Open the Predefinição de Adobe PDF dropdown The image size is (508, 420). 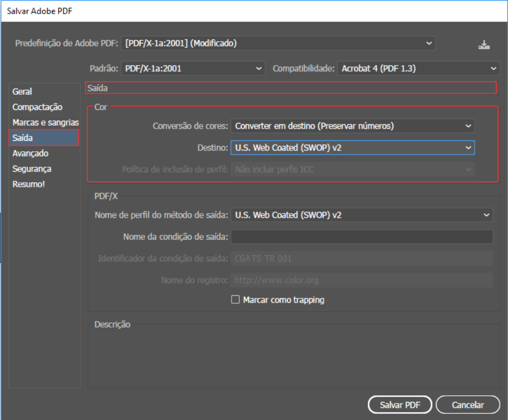[x=277, y=43]
